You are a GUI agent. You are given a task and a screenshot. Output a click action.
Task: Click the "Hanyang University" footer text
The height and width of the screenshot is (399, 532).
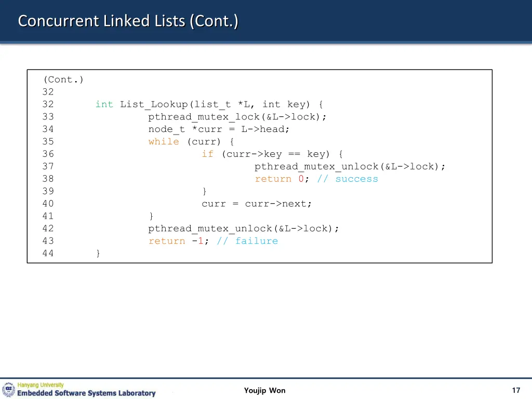[x=41, y=385]
